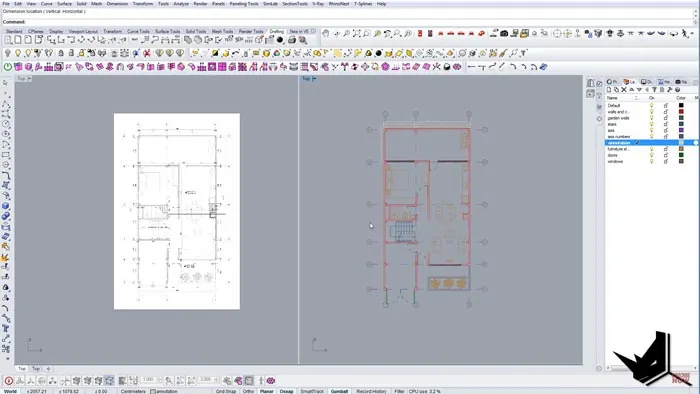
Task: Open the Centimeters units status bar menu
Action: 133,391
